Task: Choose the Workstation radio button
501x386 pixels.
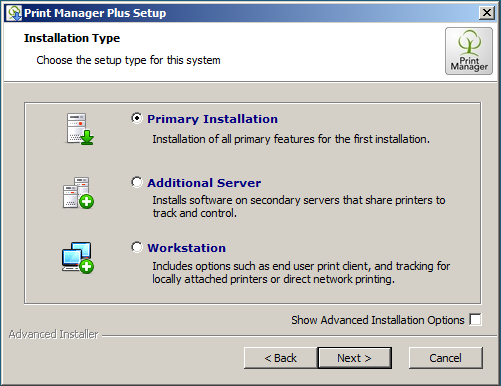Action: [137, 247]
